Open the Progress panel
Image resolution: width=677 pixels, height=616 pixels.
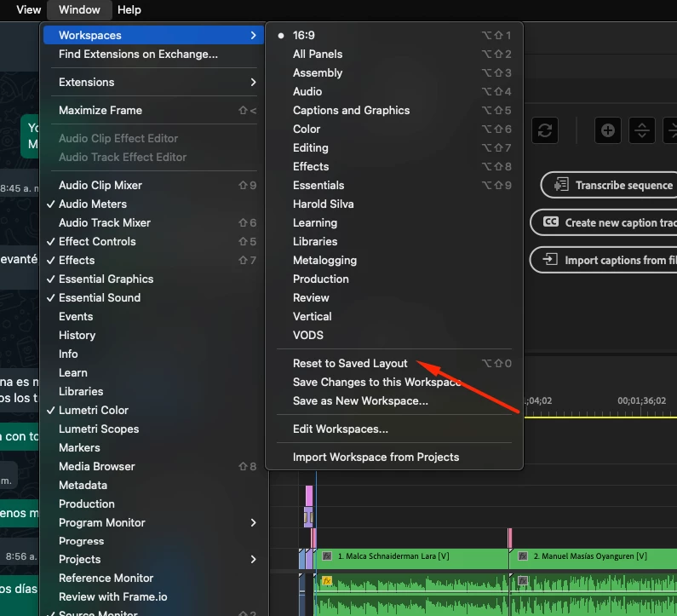(x=153, y=541)
